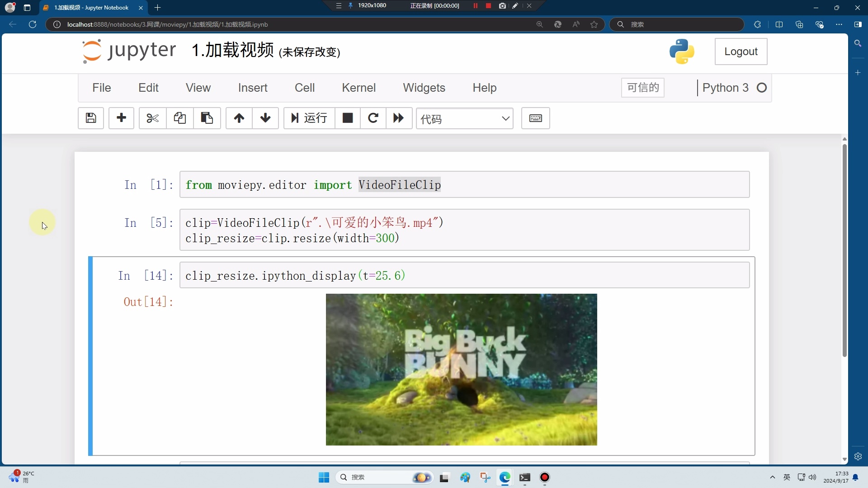Click the notebook title 1.加载视频 to rename
Image resolution: width=868 pixels, height=488 pixels.
pyautogui.click(x=232, y=50)
